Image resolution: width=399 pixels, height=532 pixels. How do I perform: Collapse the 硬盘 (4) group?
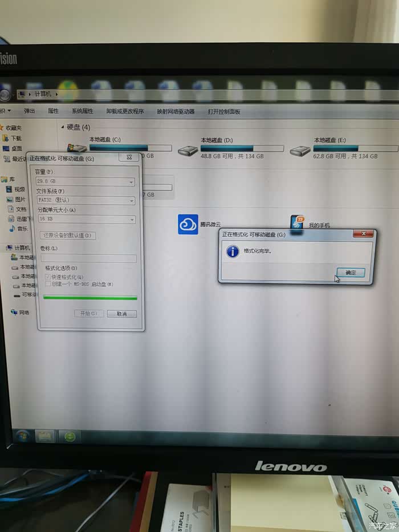coord(63,127)
